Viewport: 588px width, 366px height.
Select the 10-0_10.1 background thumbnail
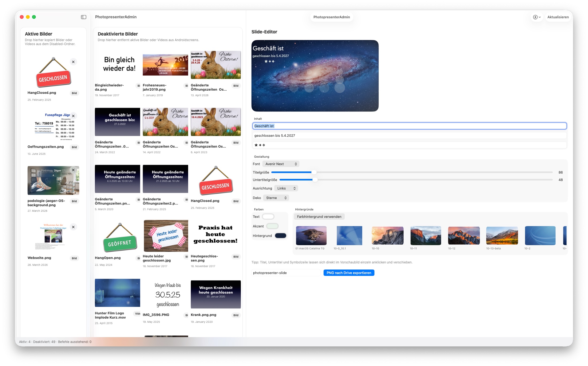pyautogui.click(x=349, y=236)
